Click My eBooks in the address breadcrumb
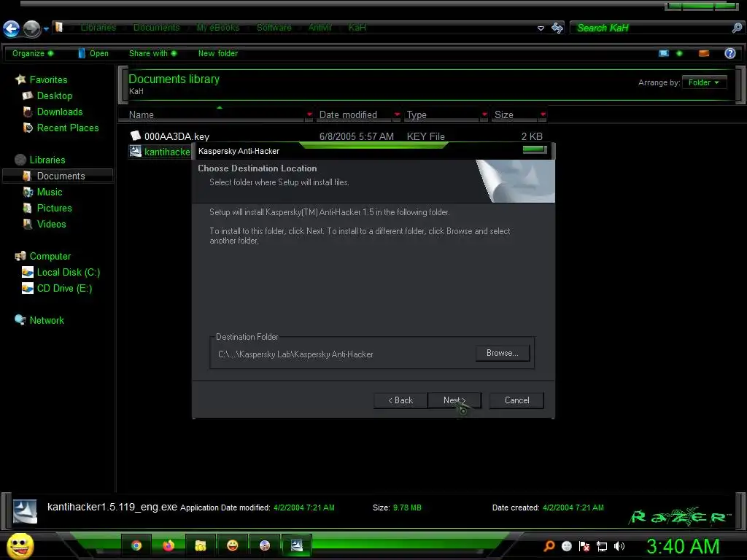 point(218,28)
